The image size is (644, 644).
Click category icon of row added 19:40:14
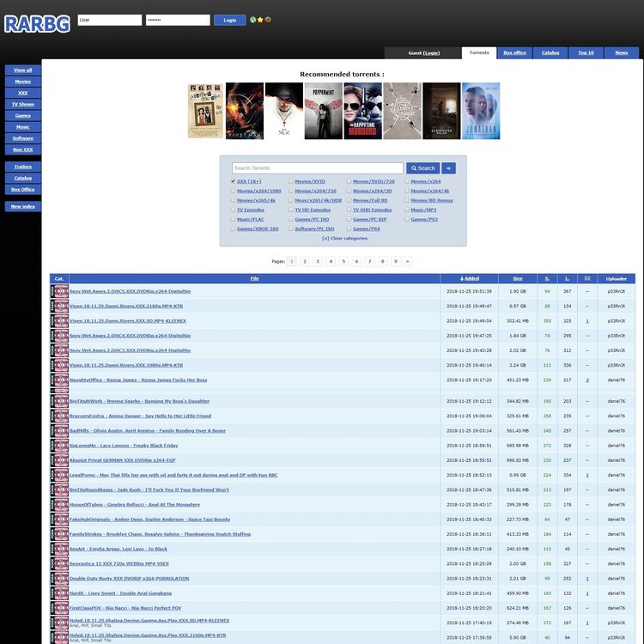pyautogui.click(x=59, y=366)
